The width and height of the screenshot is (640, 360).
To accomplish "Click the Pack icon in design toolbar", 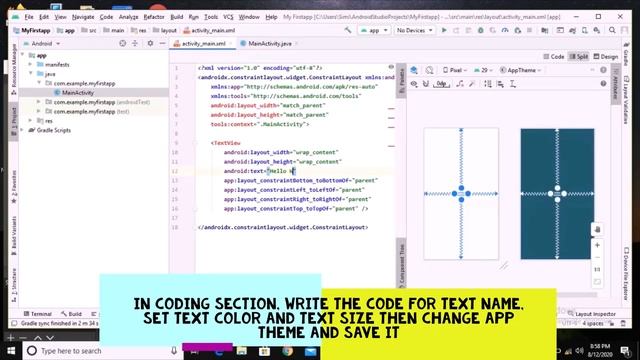I will pyautogui.click(x=488, y=84).
